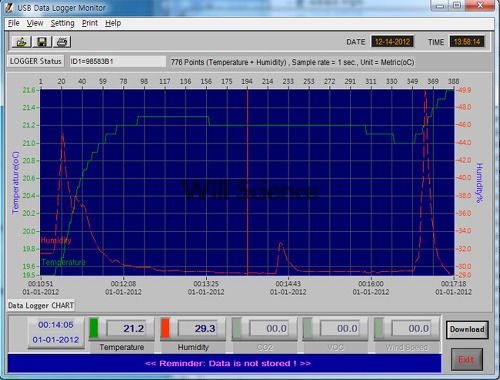Click the LOGGER Status button
Image resolution: width=500 pixels, height=380 pixels.
point(36,61)
